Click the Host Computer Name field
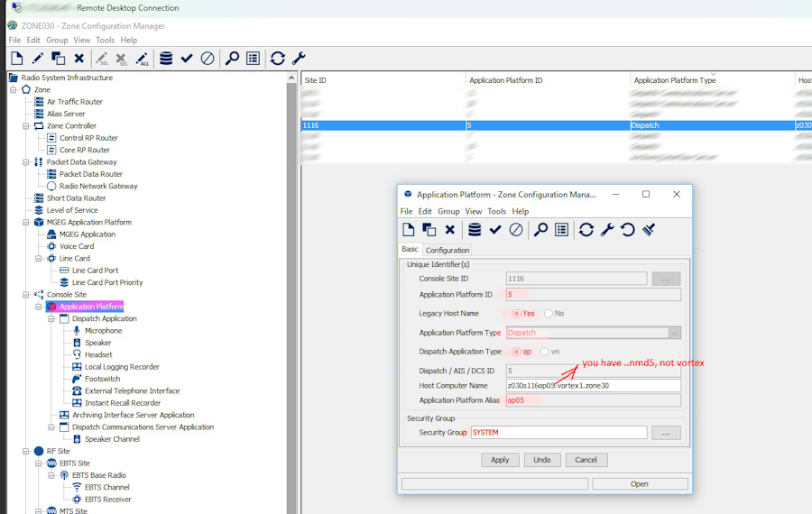 tap(593, 386)
